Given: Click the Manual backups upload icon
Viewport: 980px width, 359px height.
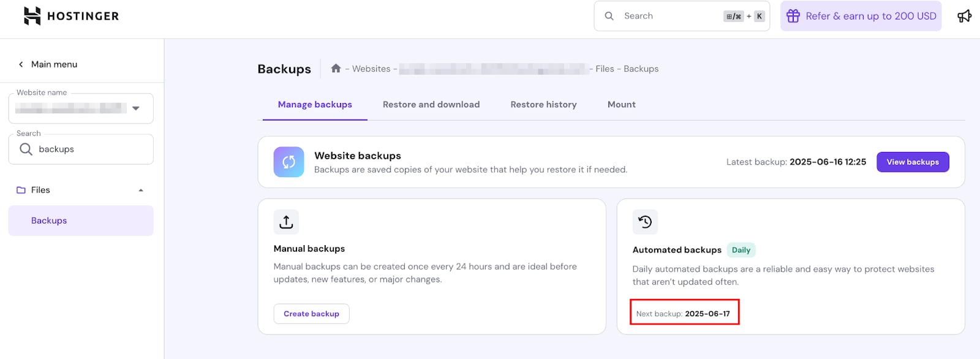Looking at the screenshot, I should [x=286, y=222].
